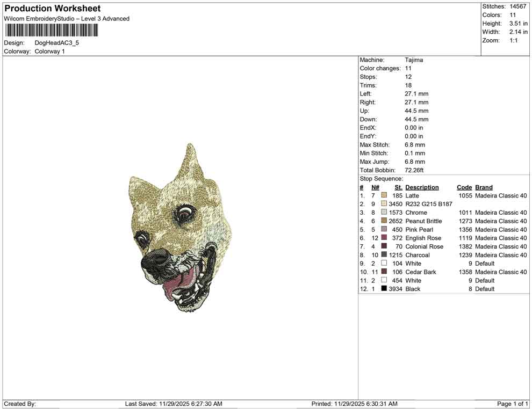Select the Chrome color swatch
Image resolution: width=532 pixels, height=409 pixels.
pyautogui.click(x=384, y=213)
